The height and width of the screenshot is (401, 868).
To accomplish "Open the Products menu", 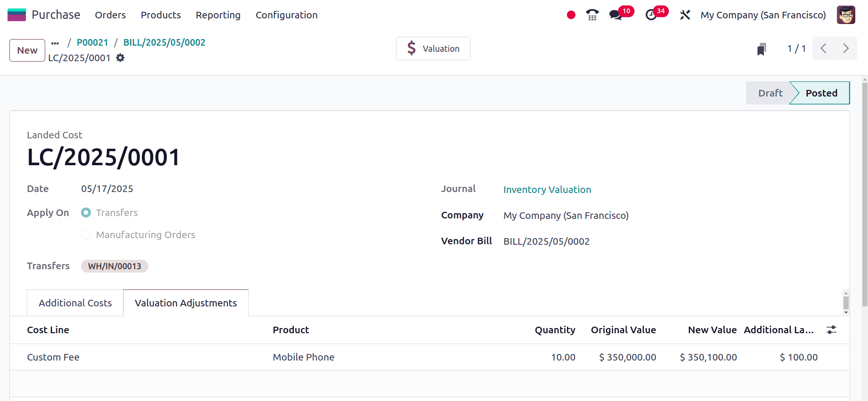I will pos(161,15).
